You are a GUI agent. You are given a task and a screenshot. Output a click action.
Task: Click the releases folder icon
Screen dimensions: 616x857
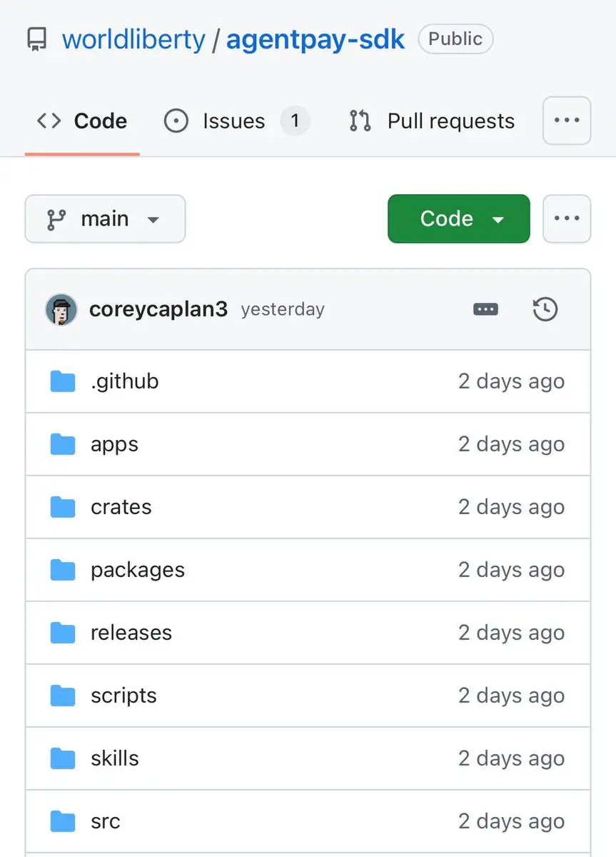[63, 633]
